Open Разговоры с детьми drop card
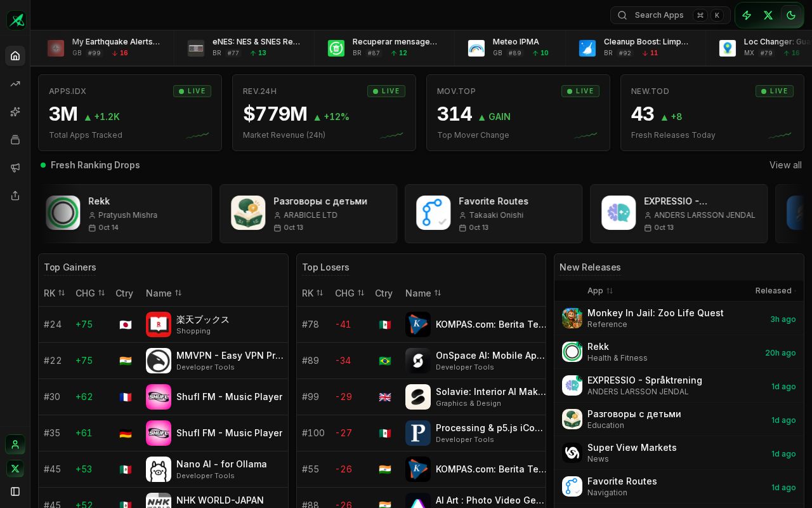 (308, 214)
